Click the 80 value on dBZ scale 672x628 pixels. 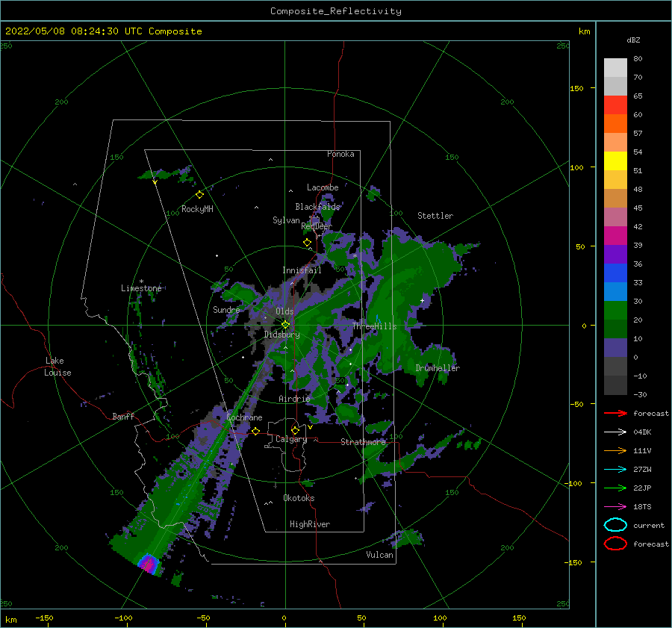638,59
